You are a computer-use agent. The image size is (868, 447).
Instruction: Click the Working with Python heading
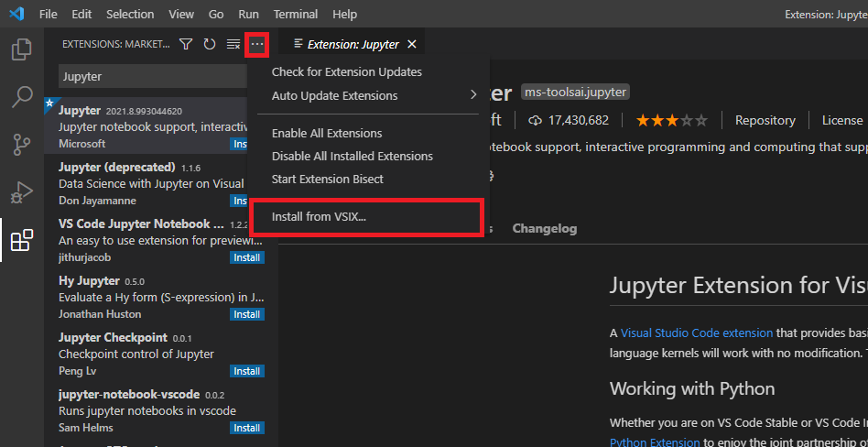[692, 388]
